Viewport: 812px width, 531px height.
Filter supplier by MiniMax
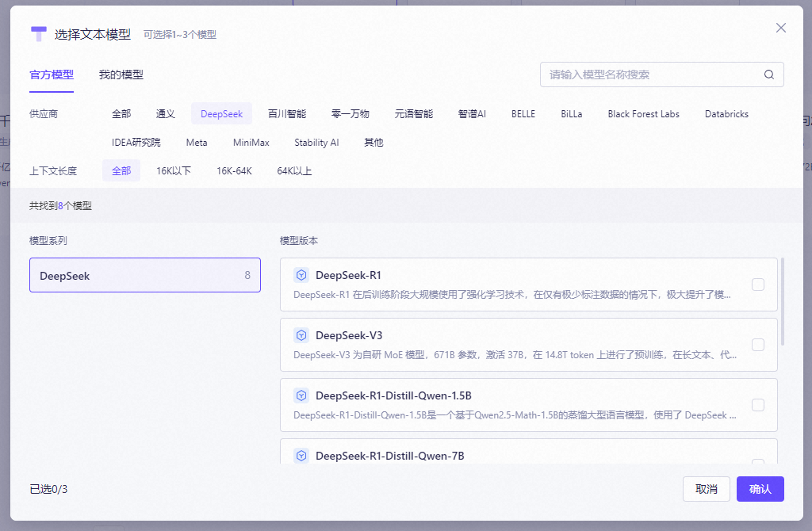point(251,143)
